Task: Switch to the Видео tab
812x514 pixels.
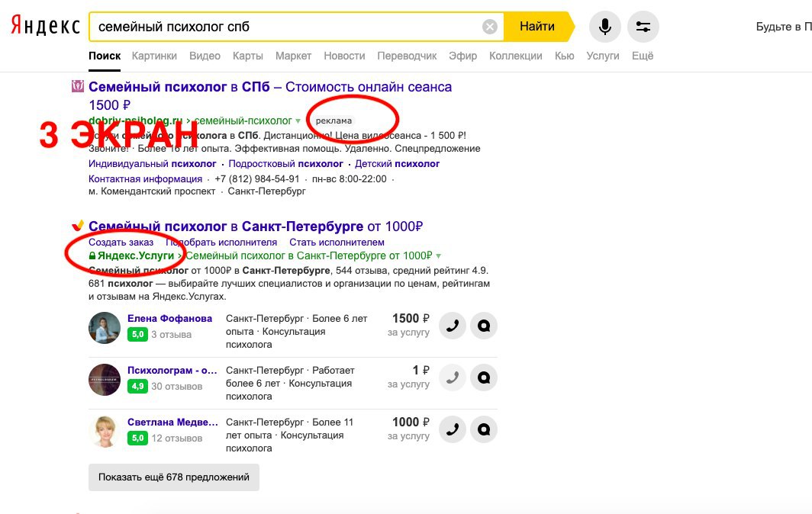Action: (x=205, y=56)
